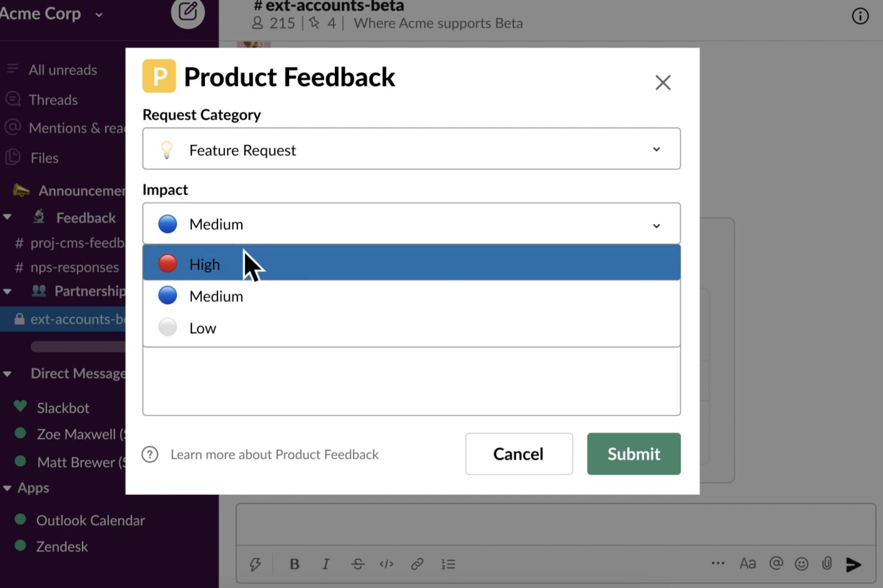Screen dimensions: 883x588
Task: Open #proj-cms-feedback channel
Action: point(70,243)
